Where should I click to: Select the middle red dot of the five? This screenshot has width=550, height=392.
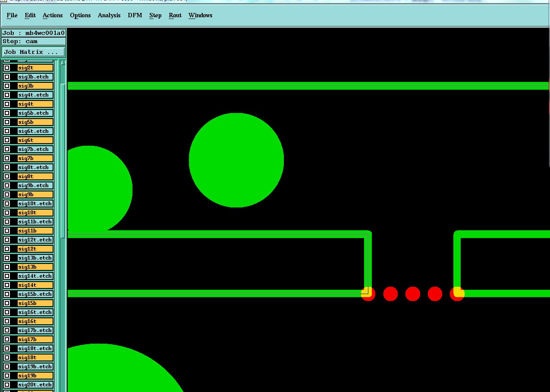coord(413,294)
